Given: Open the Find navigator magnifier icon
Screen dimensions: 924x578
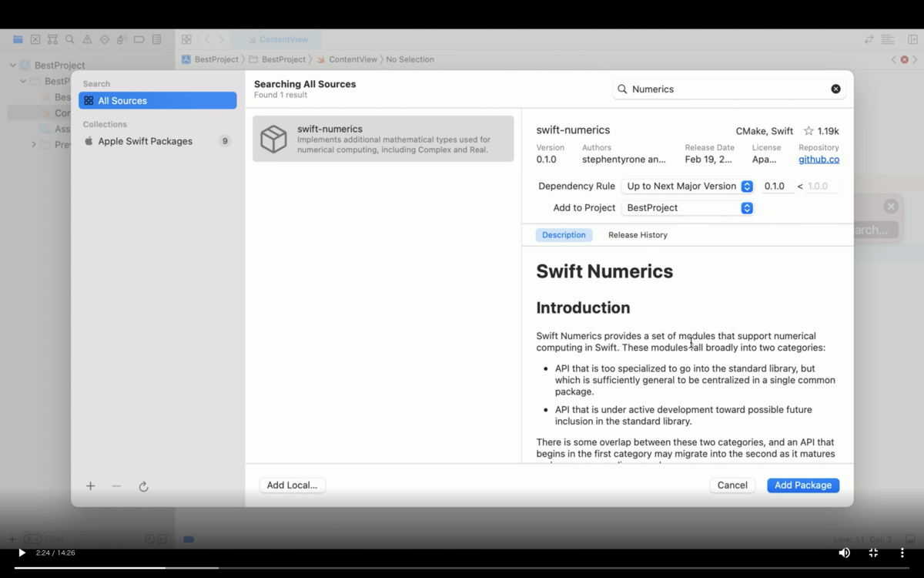Looking at the screenshot, I should (70, 39).
